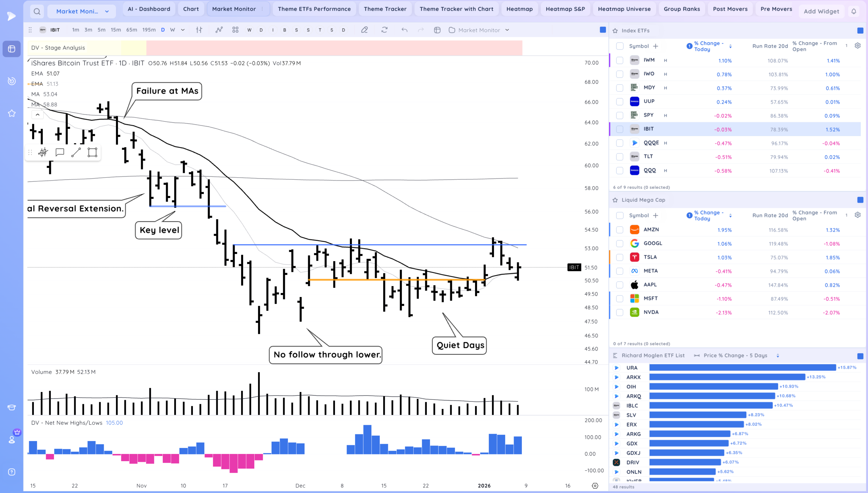This screenshot has height=493, width=868.
Task: Click the refresh arrows icon in chart toolbar
Action: click(x=384, y=30)
